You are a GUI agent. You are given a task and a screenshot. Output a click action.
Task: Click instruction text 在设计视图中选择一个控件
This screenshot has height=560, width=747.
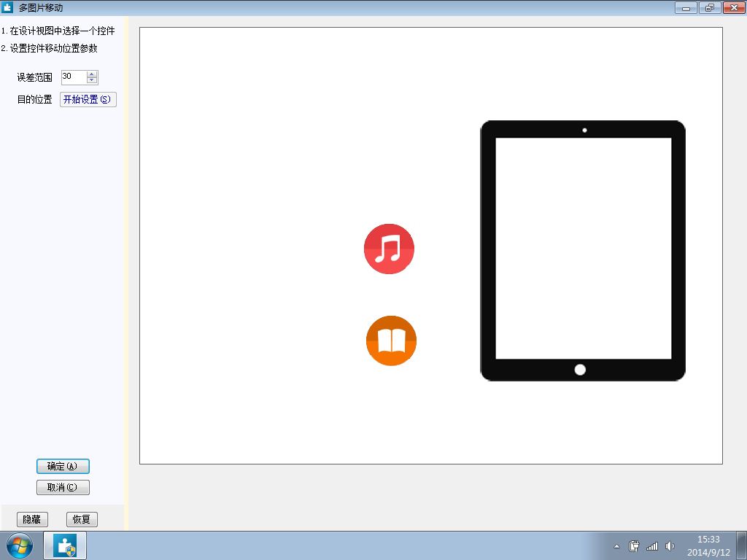[63, 31]
